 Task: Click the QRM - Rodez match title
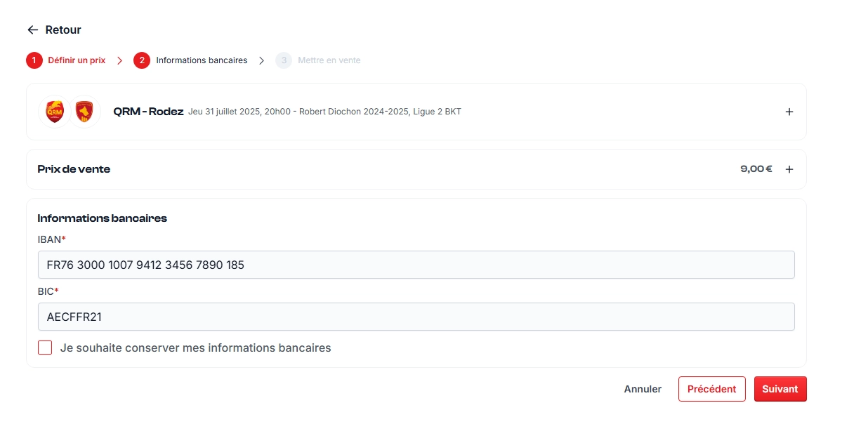(148, 112)
